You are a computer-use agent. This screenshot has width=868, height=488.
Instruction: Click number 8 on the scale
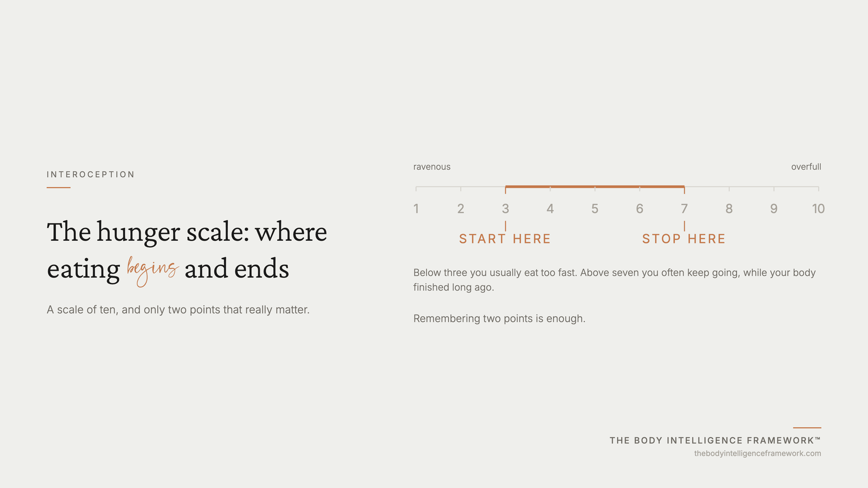(x=729, y=209)
